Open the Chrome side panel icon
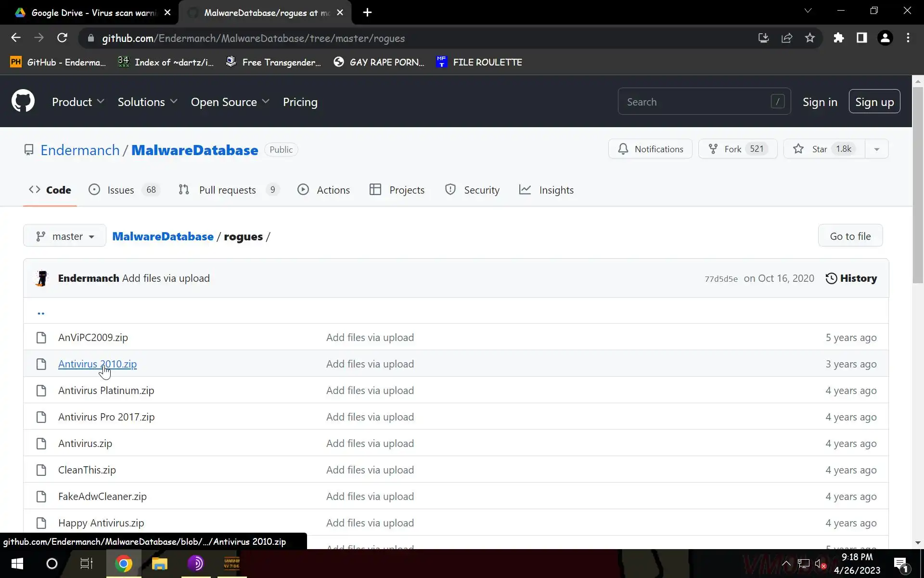 [862, 38]
